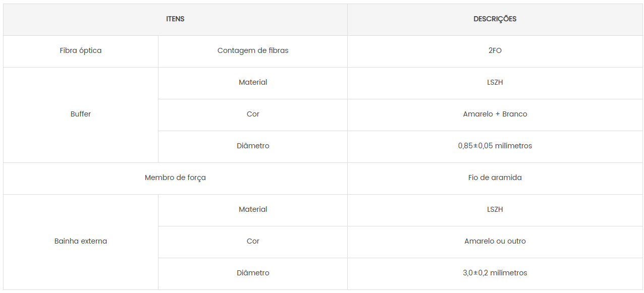Screen dimensions: 644x293
Task: Select the Fio de aramida value
Action: 495,178
